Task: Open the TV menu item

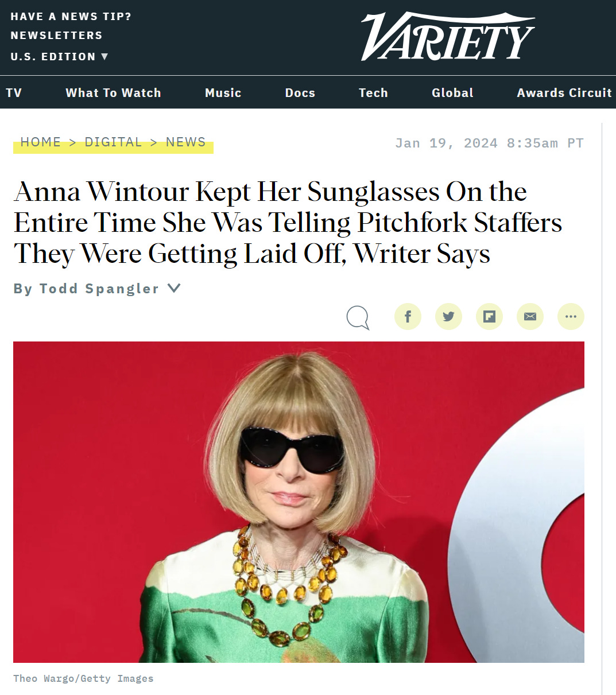Action: pos(14,92)
